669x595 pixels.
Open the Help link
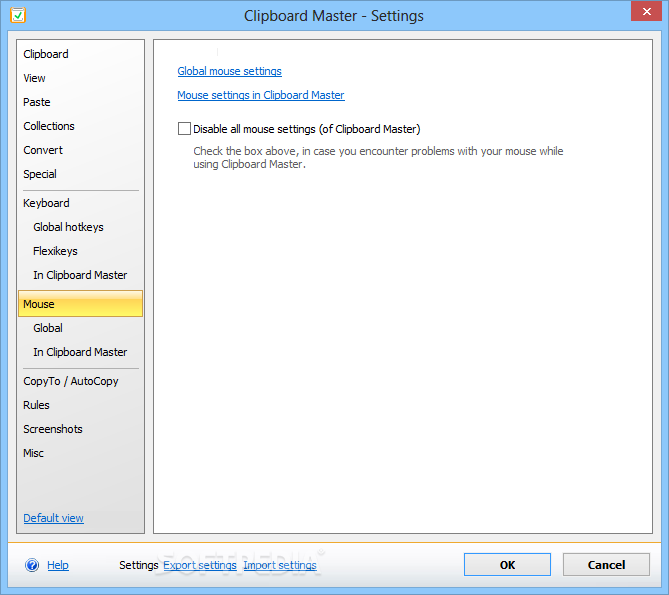(x=58, y=565)
